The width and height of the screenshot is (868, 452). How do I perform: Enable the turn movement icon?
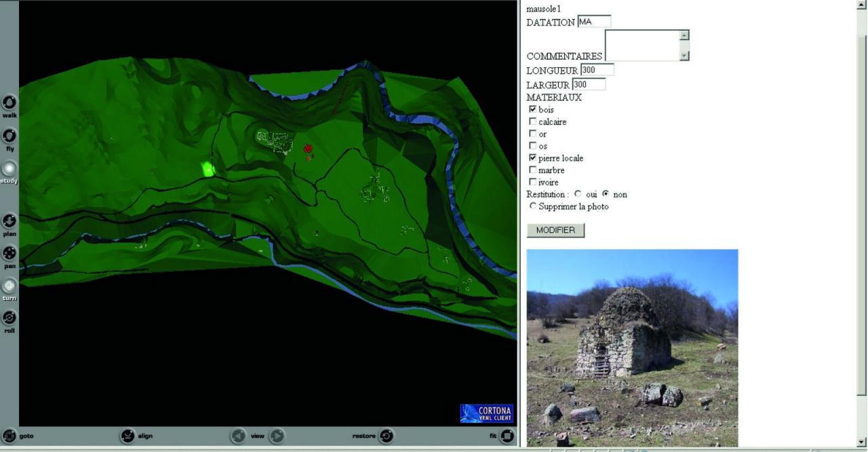tap(9, 286)
